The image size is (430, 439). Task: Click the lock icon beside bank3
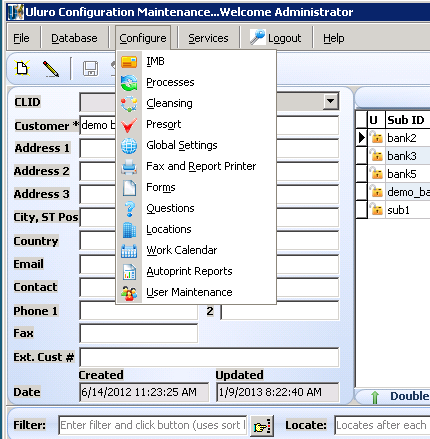377,155
